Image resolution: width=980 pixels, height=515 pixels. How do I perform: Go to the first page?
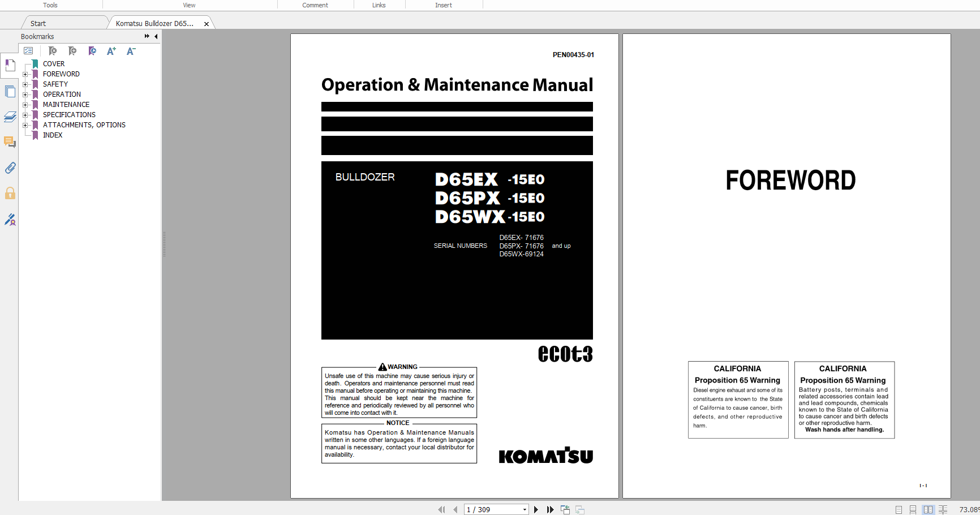[442, 509]
